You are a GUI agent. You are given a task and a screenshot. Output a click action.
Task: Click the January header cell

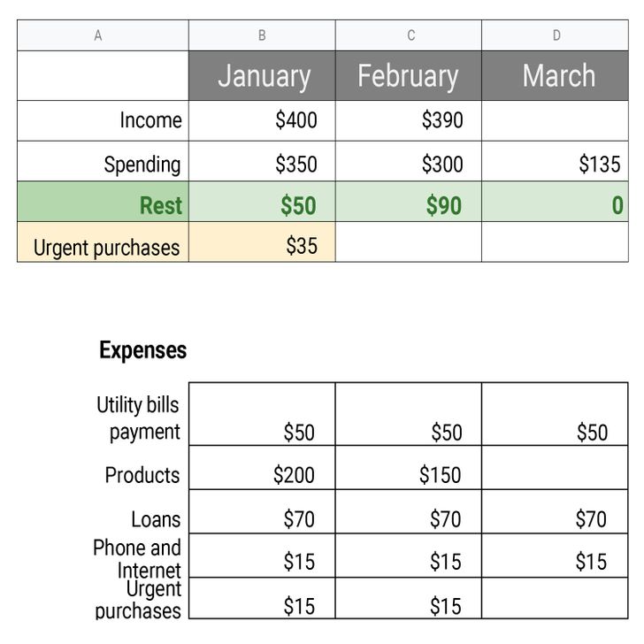[262, 75]
